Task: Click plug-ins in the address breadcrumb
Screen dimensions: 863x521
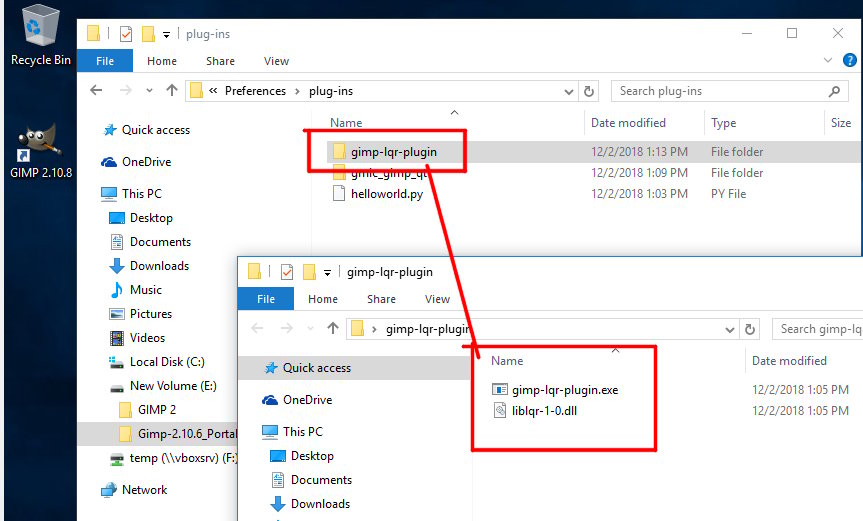Action: (331, 91)
